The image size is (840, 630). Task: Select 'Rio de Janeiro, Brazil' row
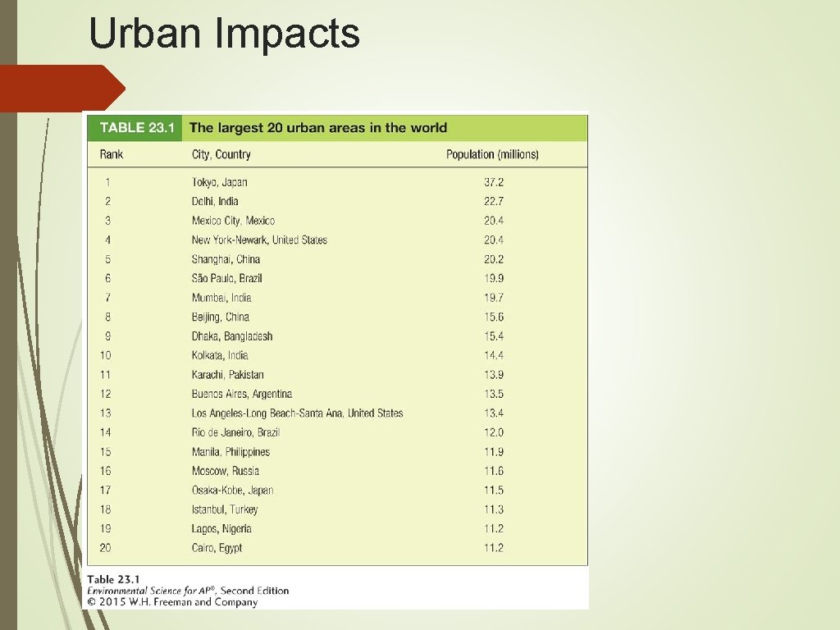click(x=235, y=432)
